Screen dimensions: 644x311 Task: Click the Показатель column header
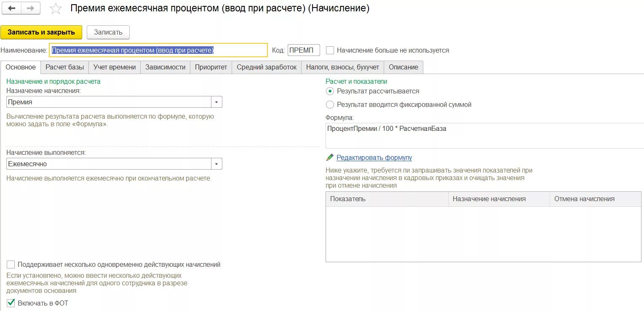click(387, 199)
